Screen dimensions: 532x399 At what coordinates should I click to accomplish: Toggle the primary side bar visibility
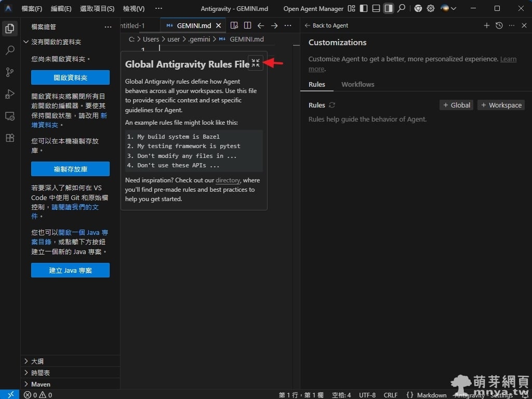pos(364,9)
